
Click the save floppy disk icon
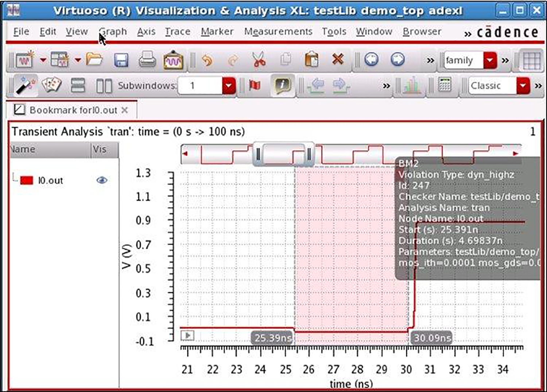121,60
